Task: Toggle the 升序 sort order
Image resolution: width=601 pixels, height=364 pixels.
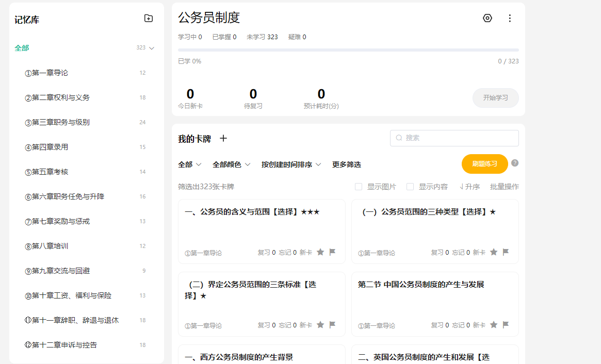Action: pyautogui.click(x=469, y=187)
